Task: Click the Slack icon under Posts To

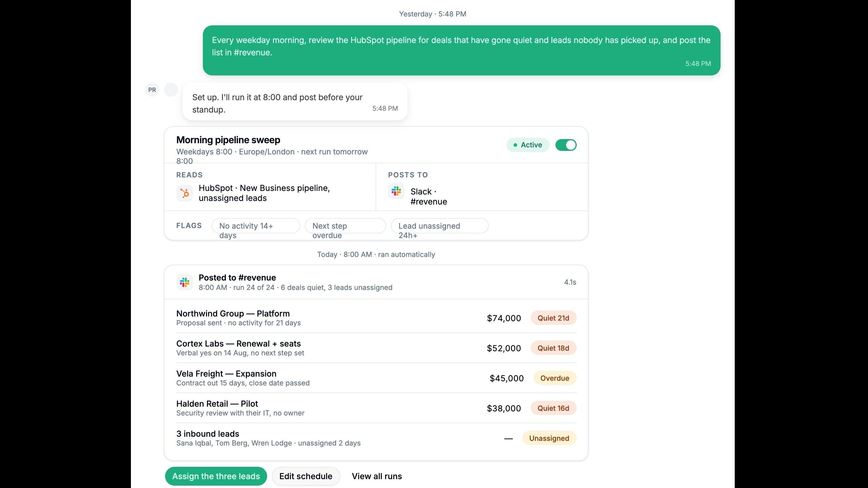Action: [x=396, y=191]
